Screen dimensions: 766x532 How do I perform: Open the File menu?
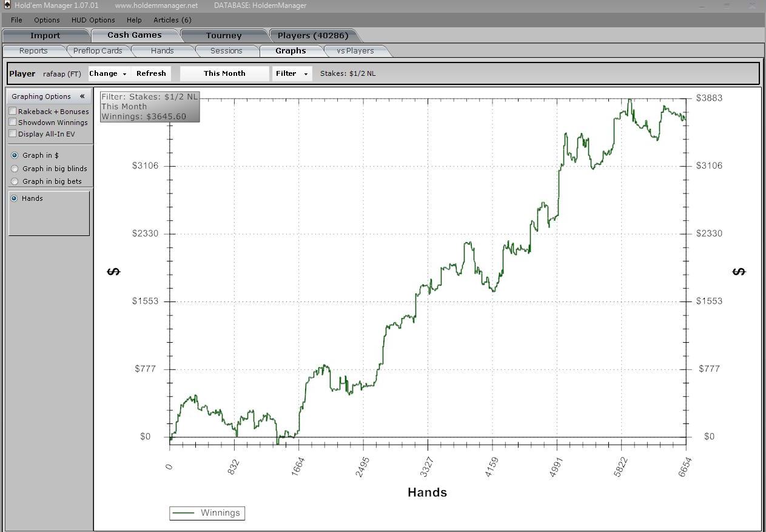(16, 20)
